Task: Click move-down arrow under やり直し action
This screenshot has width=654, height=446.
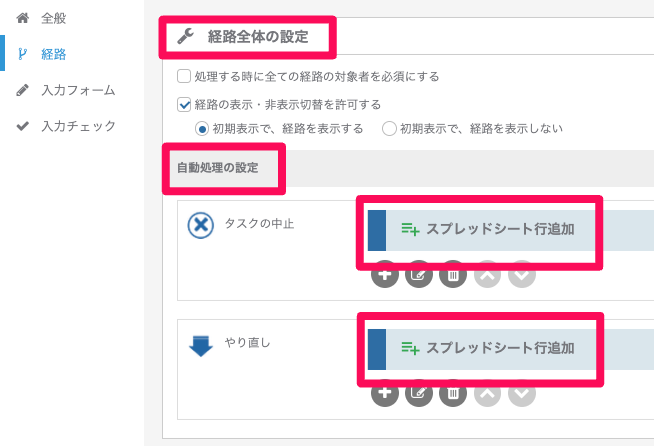Action: coord(521,393)
